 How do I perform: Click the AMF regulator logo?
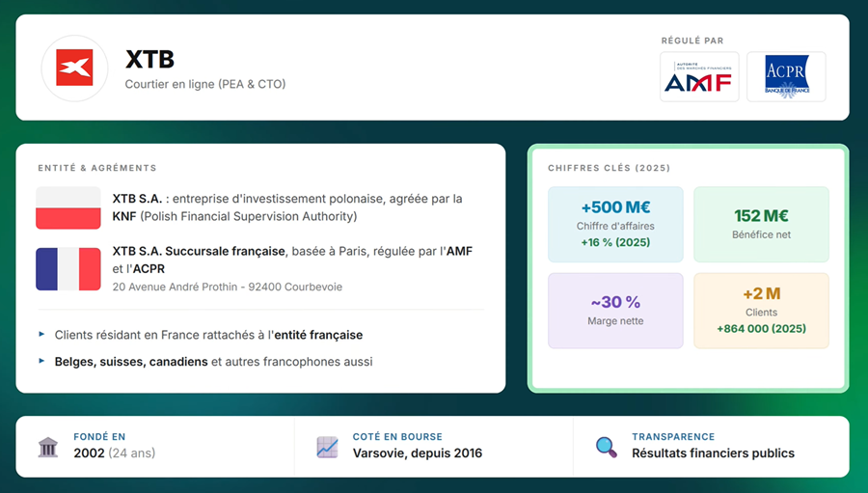point(699,77)
